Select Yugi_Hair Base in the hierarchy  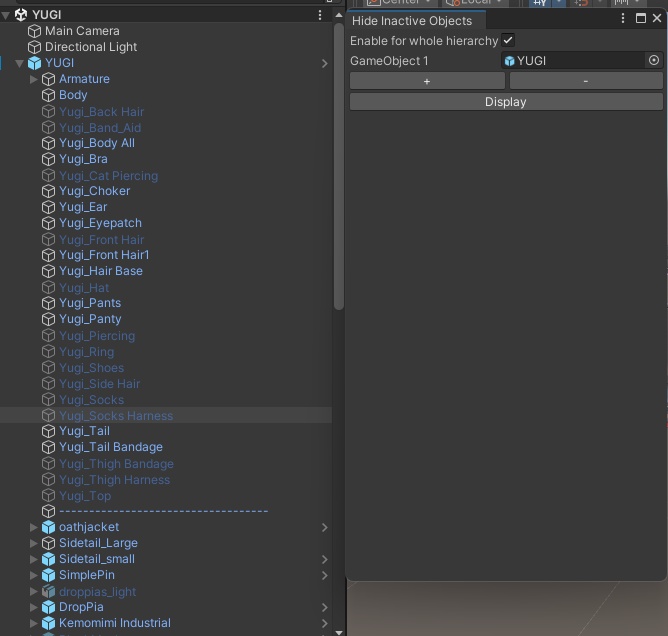[x=101, y=271]
